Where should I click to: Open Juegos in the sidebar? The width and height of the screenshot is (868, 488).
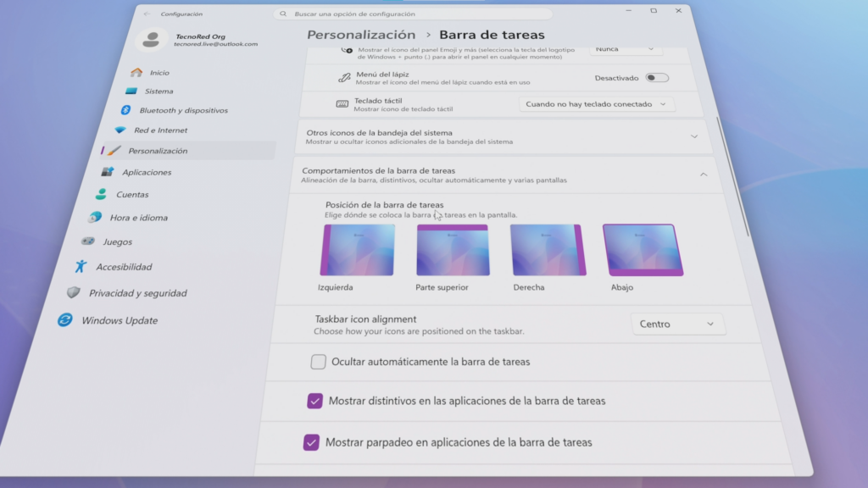(x=117, y=241)
